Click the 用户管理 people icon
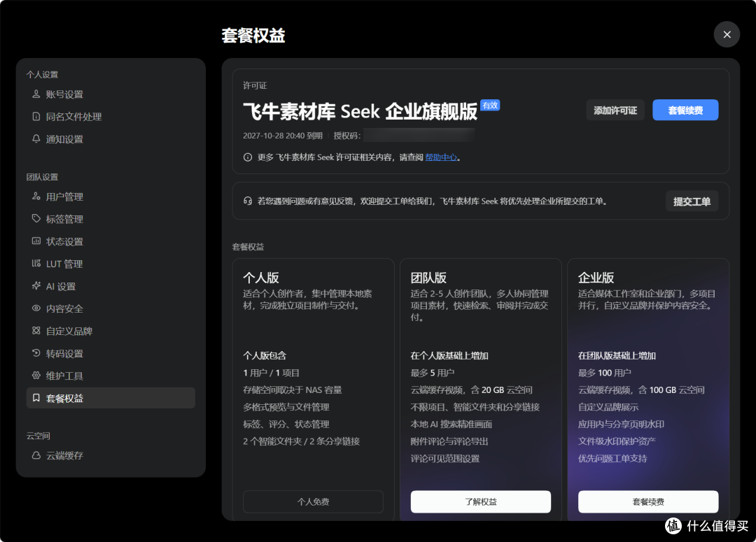The image size is (756, 542). pos(36,196)
